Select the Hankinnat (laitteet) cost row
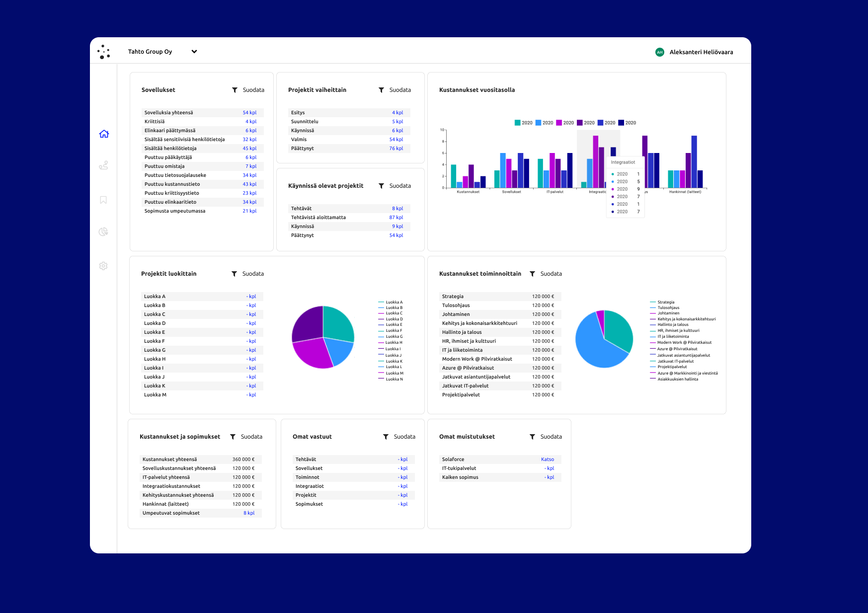 [201, 504]
